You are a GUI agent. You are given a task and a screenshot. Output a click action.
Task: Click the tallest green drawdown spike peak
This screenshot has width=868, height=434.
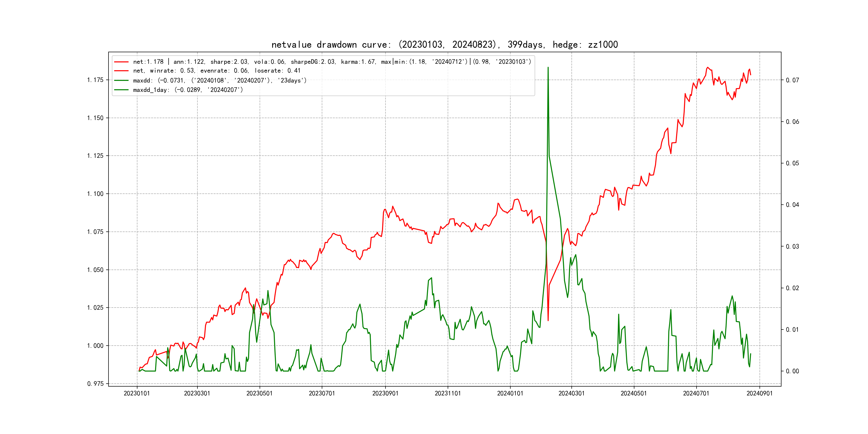click(x=548, y=68)
